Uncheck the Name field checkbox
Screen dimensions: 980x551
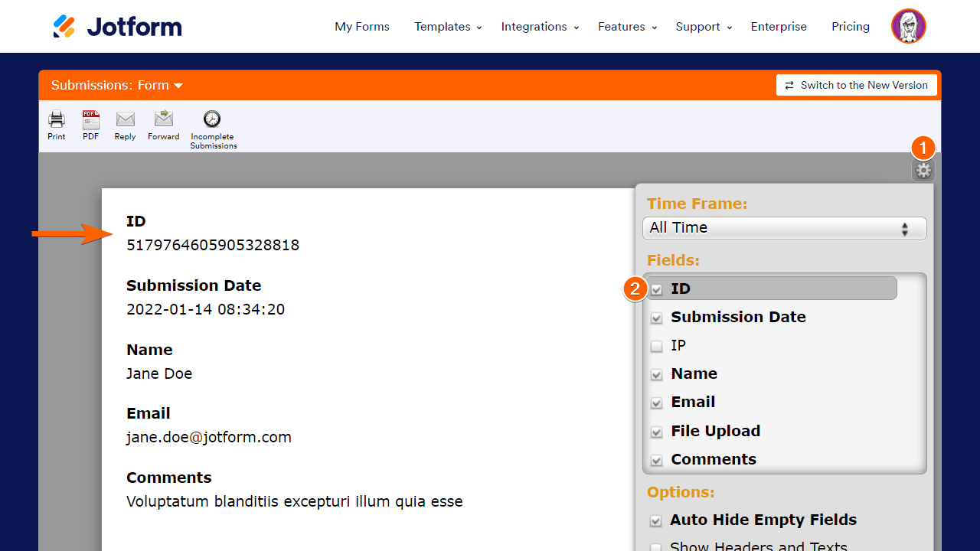[657, 374]
